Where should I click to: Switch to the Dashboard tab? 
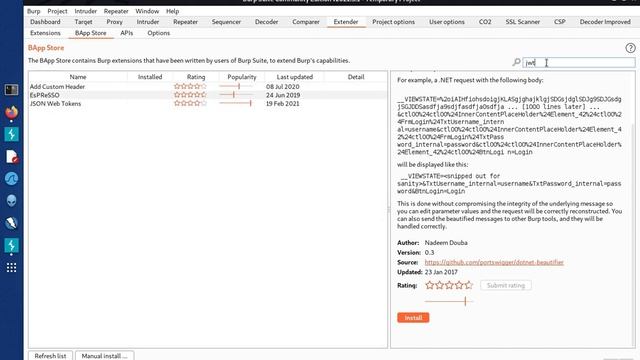(45, 22)
